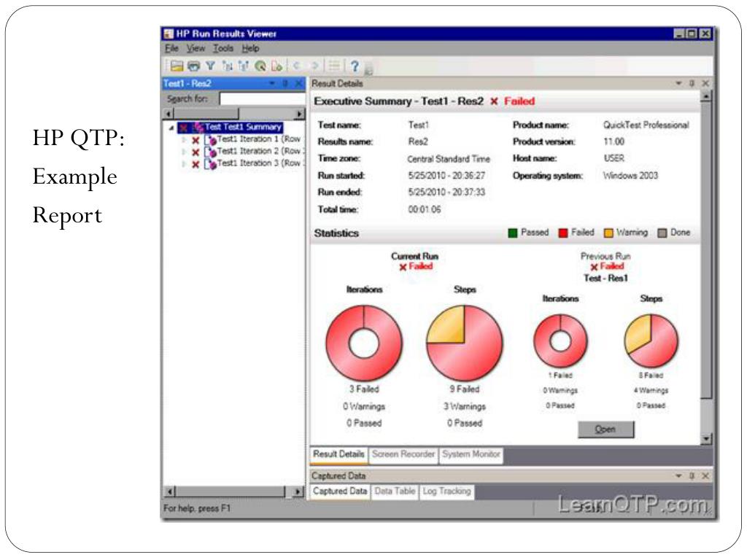This screenshot has width=747, height=560.
Task: Expand the Test1 Iteration 2 node
Action: (x=184, y=152)
